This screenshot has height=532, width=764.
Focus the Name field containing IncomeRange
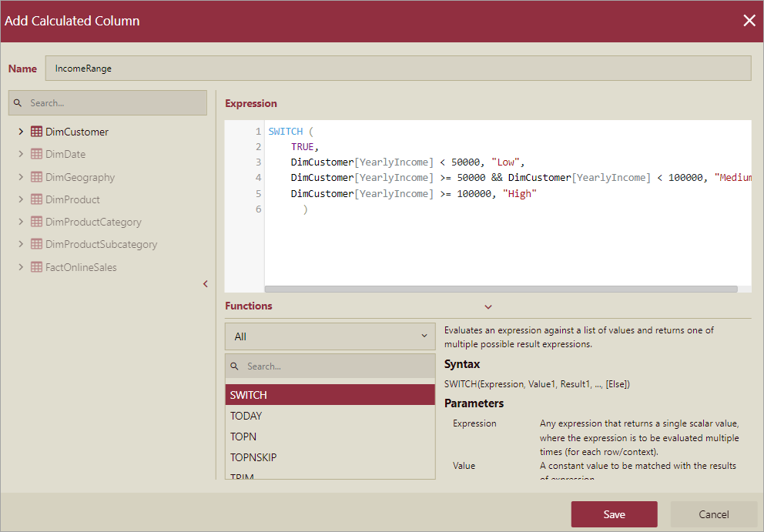pyautogui.click(x=397, y=69)
